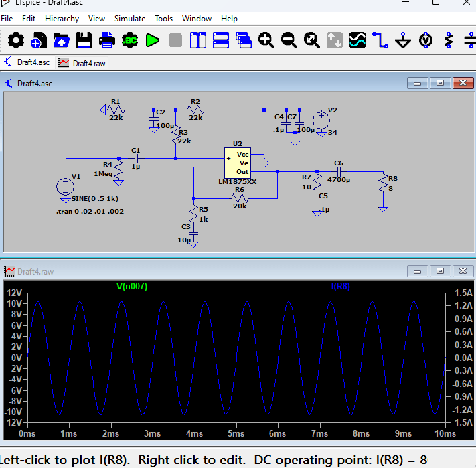This screenshot has width=476, height=468.
Task: Run the simulation with the green play button
Action: [153, 40]
